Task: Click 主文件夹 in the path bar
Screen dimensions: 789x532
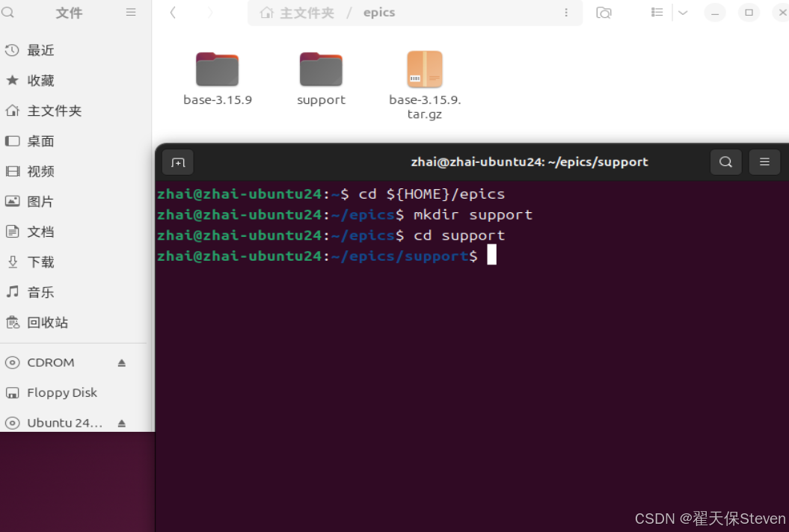Action: pos(298,13)
